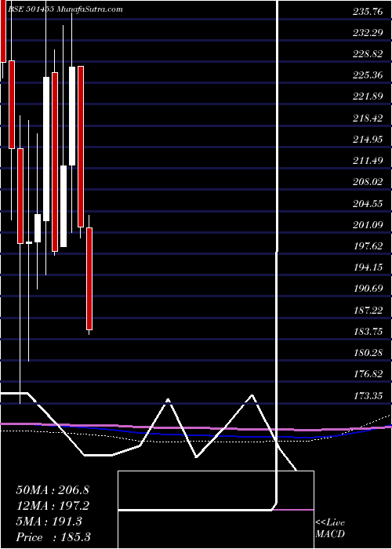Click the last red candle closing near 183.75
Screen dimensions: 392x549
(x=89, y=278)
